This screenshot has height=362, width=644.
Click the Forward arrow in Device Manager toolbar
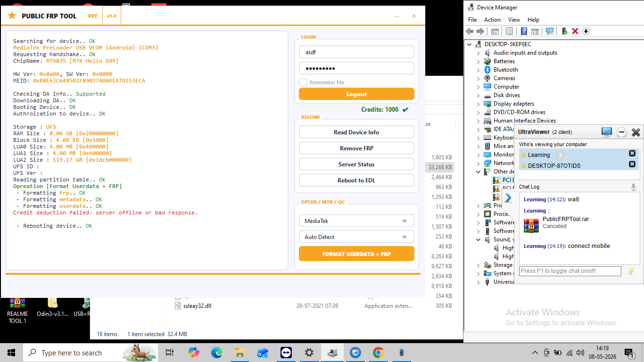pos(480,31)
